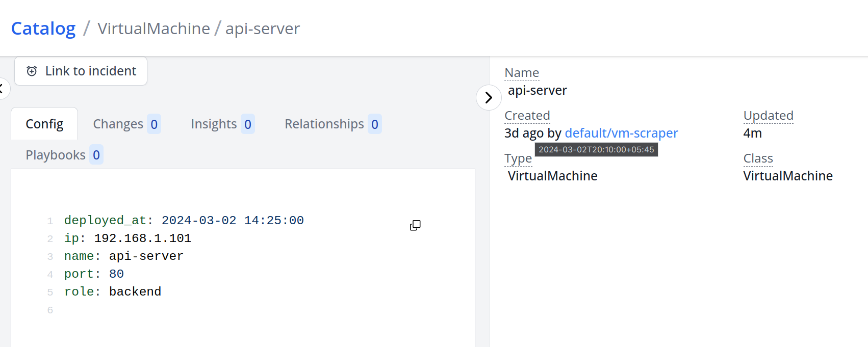Click the Created field label
Screen dimensions: 868x347
(x=527, y=116)
